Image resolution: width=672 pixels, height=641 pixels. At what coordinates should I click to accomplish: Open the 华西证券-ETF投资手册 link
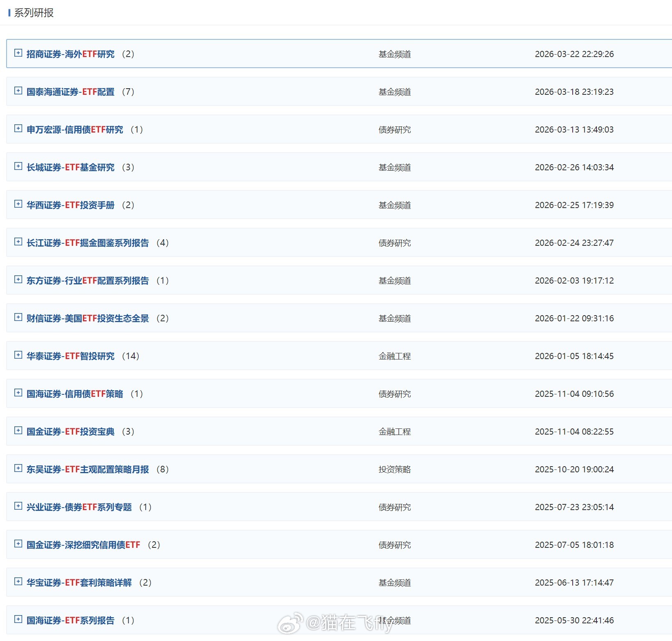[71, 205]
